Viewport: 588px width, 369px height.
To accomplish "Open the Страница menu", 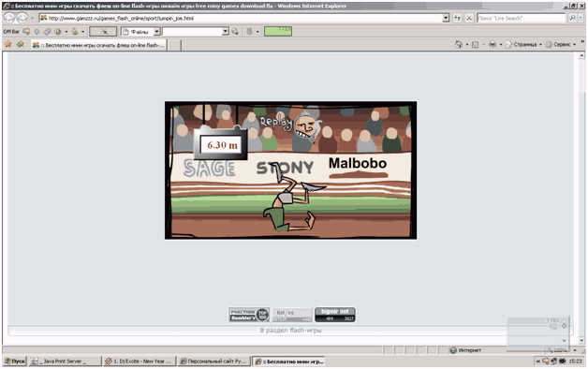I will (x=523, y=44).
